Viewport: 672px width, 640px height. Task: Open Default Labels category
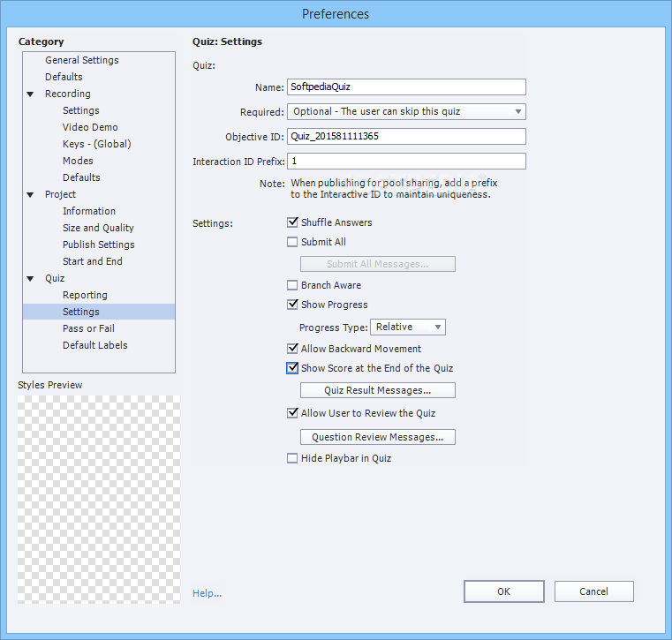pos(95,345)
